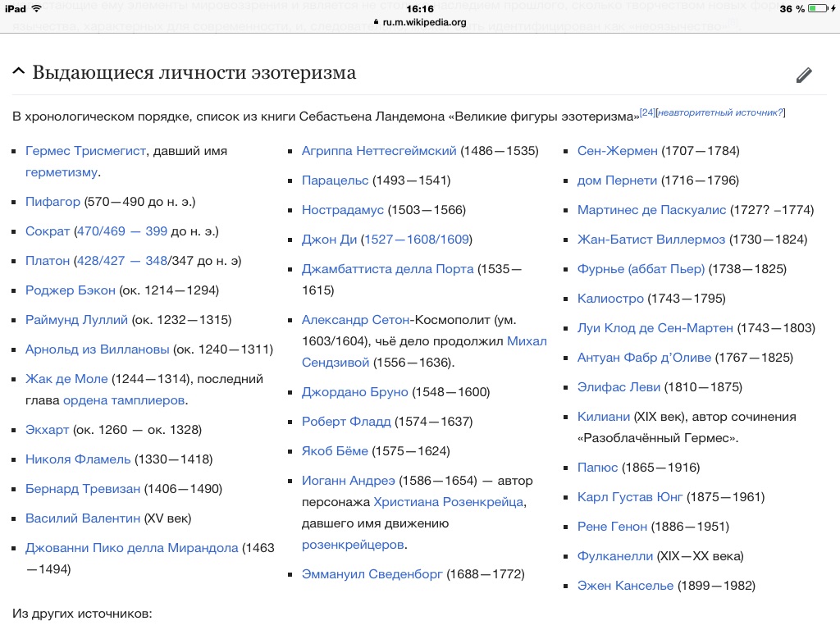Screen dimensions: 840x630
Task: Open Александр Сетон article link
Action: click(356, 320)
